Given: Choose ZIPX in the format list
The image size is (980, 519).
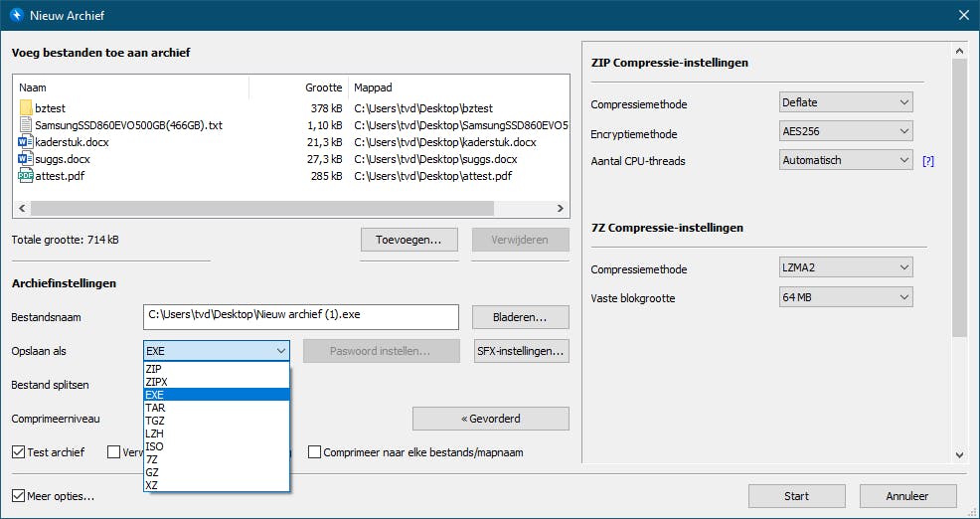Looking at the screenshot, I should coord(159,382).
